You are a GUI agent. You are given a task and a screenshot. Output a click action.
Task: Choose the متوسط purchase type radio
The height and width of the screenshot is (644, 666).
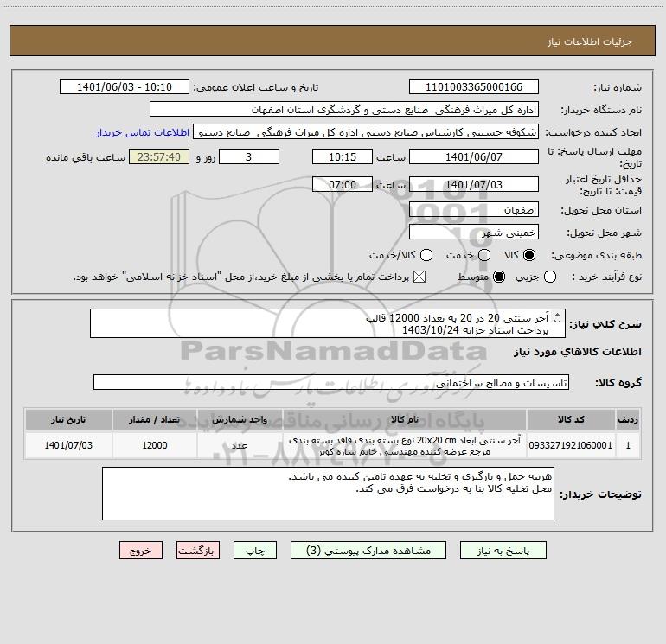(x=499, y=277)
